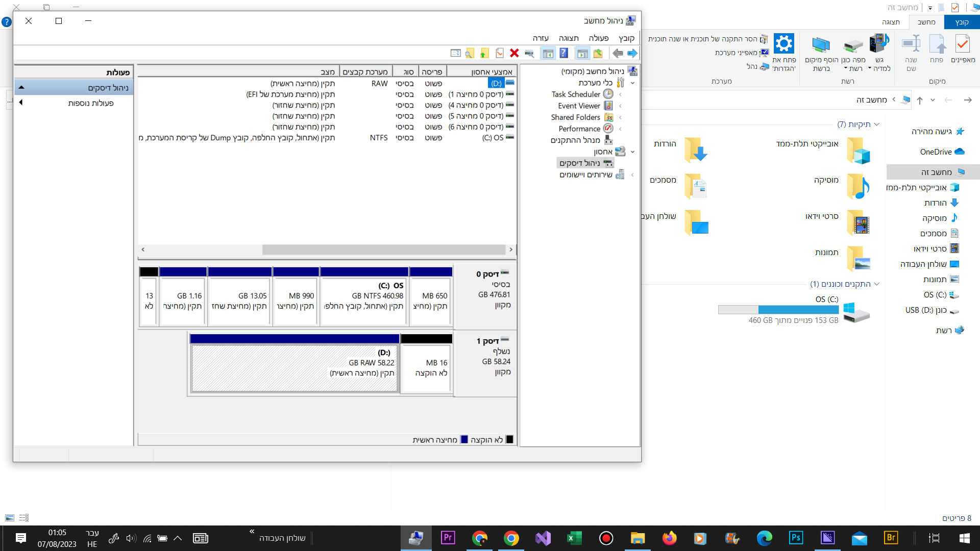Open the View menu in Computer Management
Screen dimensions: 980x551
[x=569, y=38]
